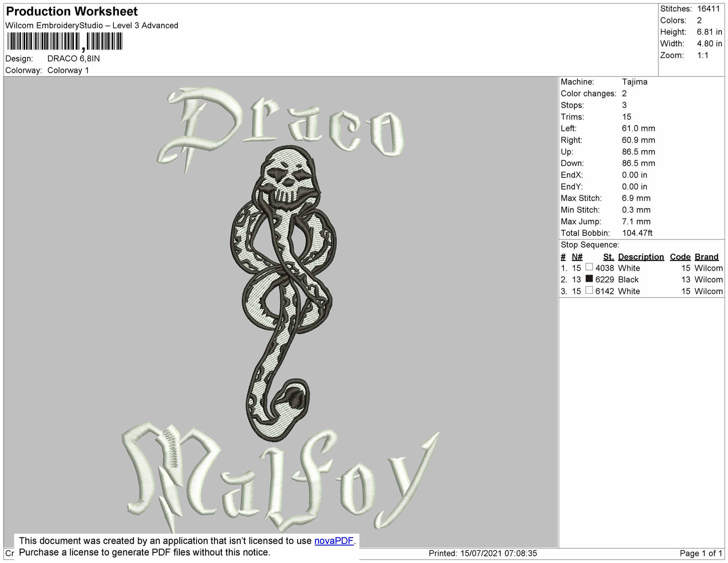Screen dimensions: 728x563
Task: Click the Draco Malfoy embroidery design preview
Action: pos(281,311)
